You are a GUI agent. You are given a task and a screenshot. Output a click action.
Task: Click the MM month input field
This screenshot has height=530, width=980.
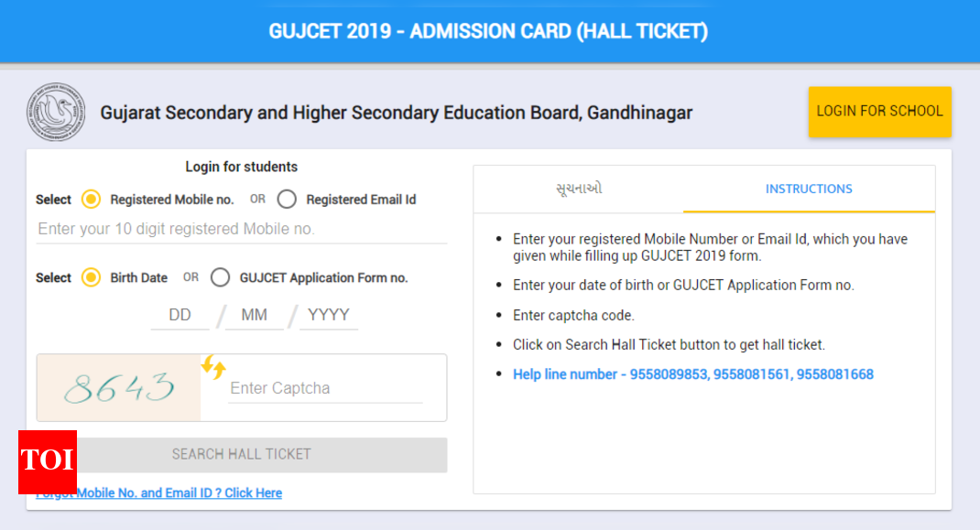(x=254, y=315)
